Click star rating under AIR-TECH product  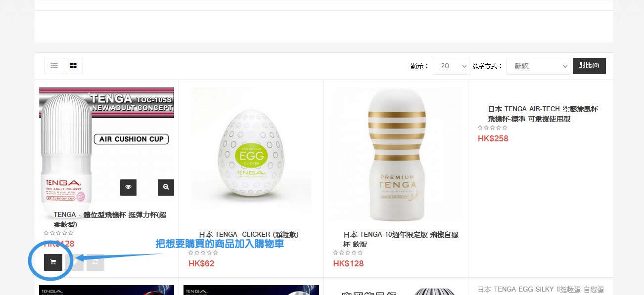click(492, 127)
